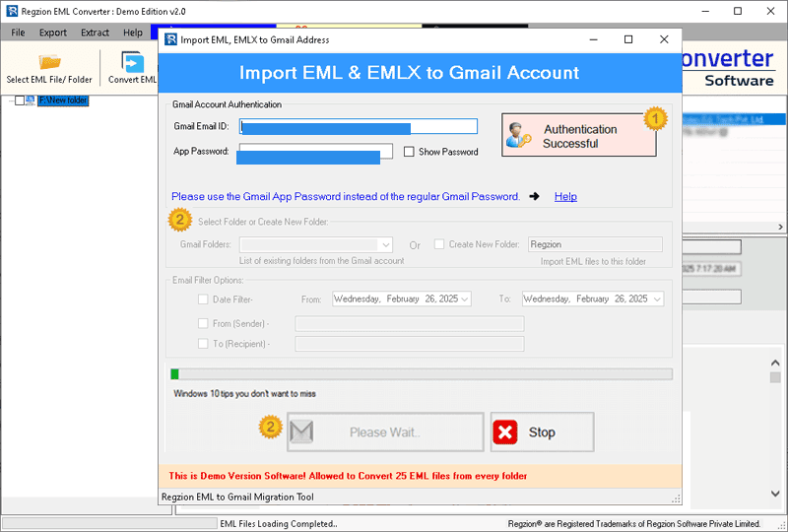Screen dimensions: 788x532
Task: Click 'Windows 10 tips you don't want to miss'
Action: point(244,394)
